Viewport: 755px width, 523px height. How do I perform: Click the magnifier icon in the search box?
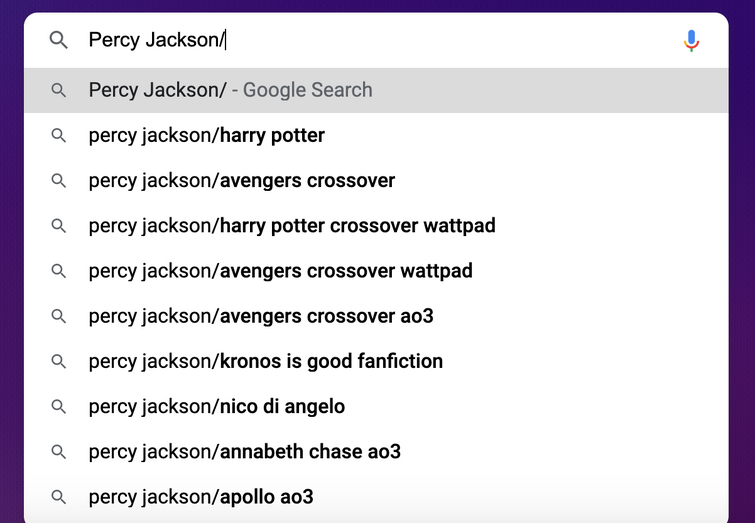pos(59,40)
